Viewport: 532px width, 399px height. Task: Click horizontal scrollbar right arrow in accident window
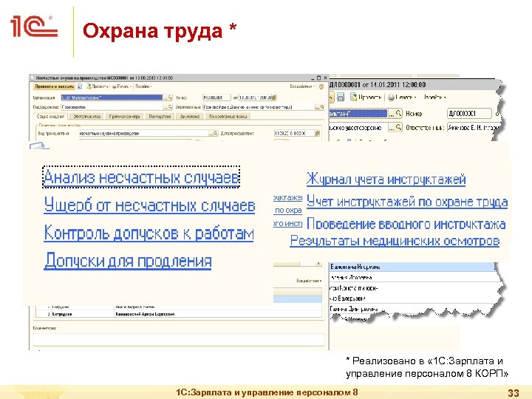[x=318, y=264]
